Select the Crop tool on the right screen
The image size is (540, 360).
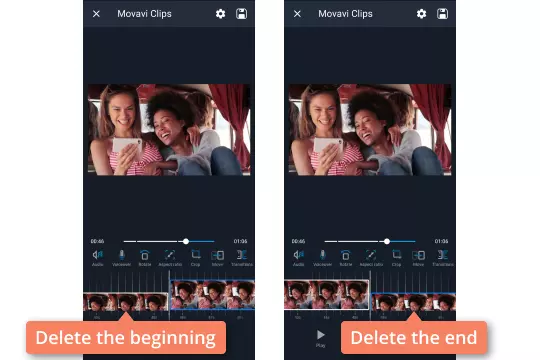[x=396, y=257]
